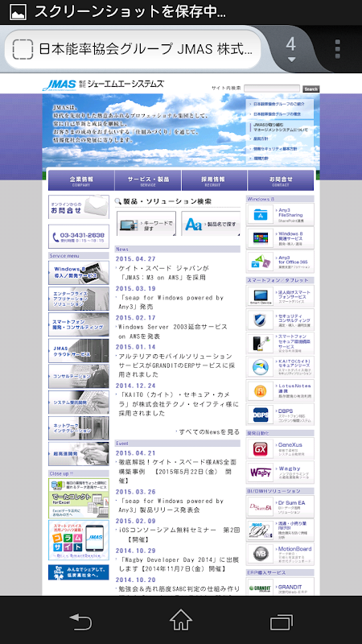Open the 採用情報 RECRUIT tab
Viewport: 362px width, 644px height.
[214, 180]
